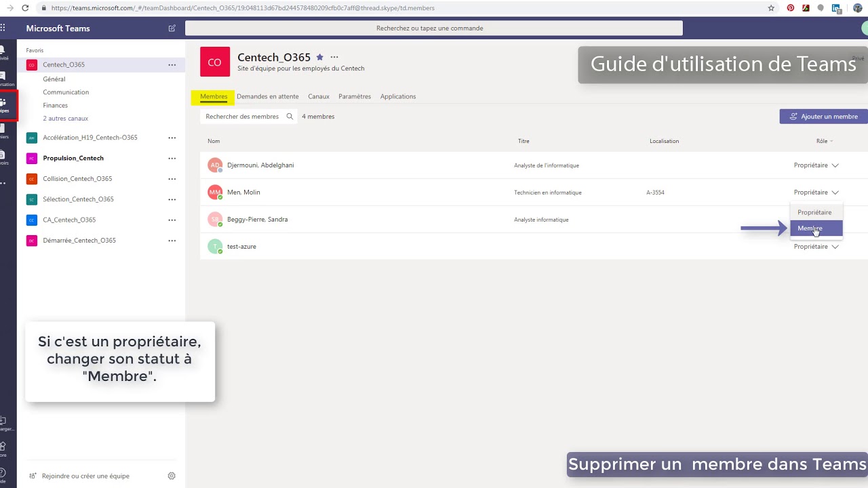Select CA_Centech_O365 team
The width and height of the screenshot is (868, 488).
[x=69, y=220]
